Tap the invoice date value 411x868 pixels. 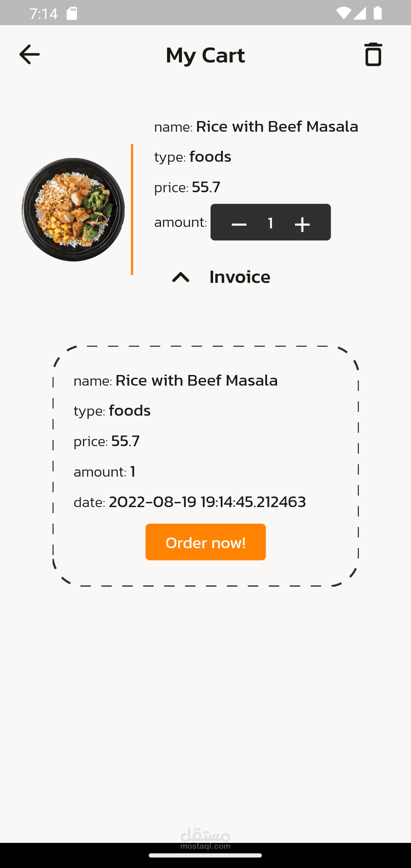pos(207,502)
